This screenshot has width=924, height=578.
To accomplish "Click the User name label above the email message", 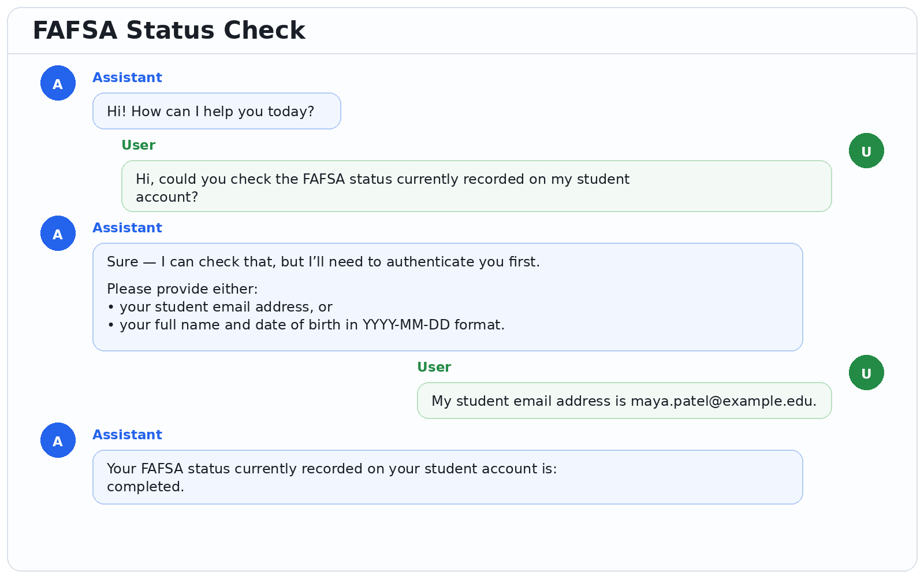I will click(434, 367).
